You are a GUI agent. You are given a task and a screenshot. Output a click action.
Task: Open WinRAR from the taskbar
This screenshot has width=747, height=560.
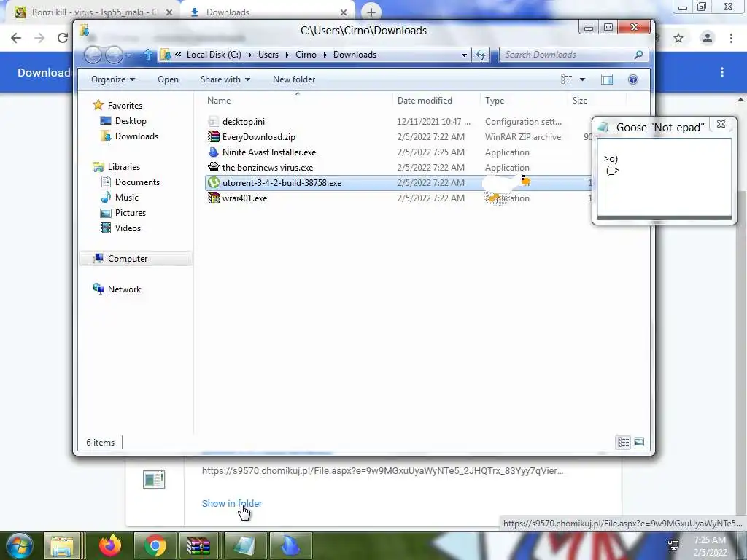[x=198, y=545]
